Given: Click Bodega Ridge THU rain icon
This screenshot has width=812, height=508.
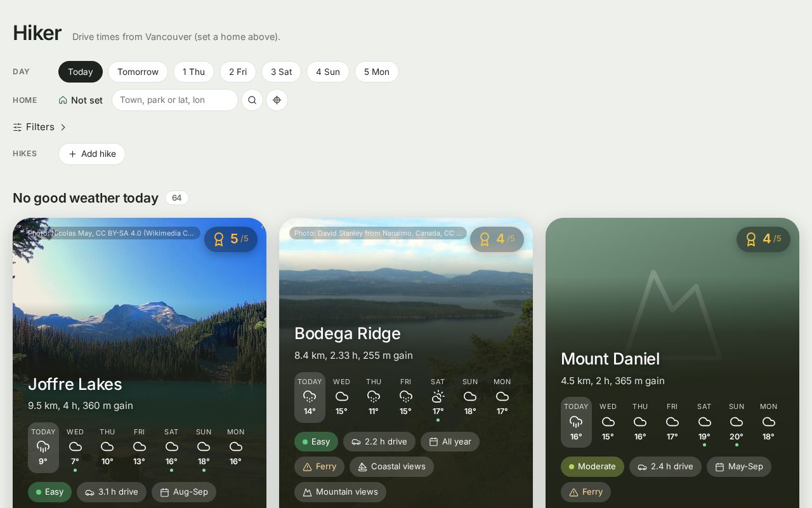Looking at the screenshot, I should pos(374,396).
